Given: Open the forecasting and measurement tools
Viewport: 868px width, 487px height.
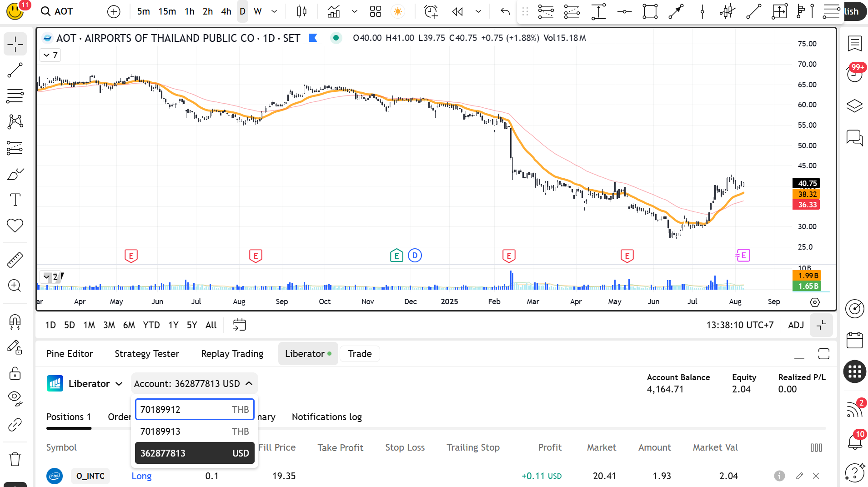Looking at the screenshot, I should (15, 148).
